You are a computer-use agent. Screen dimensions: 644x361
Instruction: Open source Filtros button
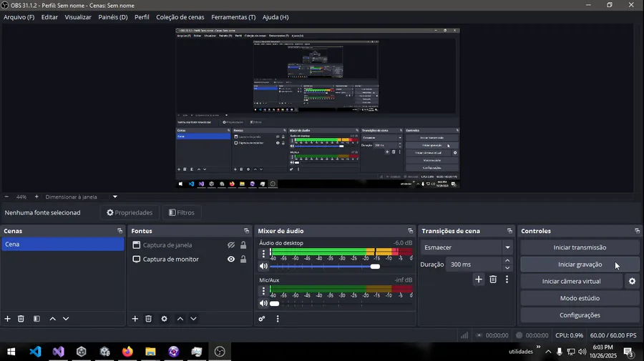[182, 212]
